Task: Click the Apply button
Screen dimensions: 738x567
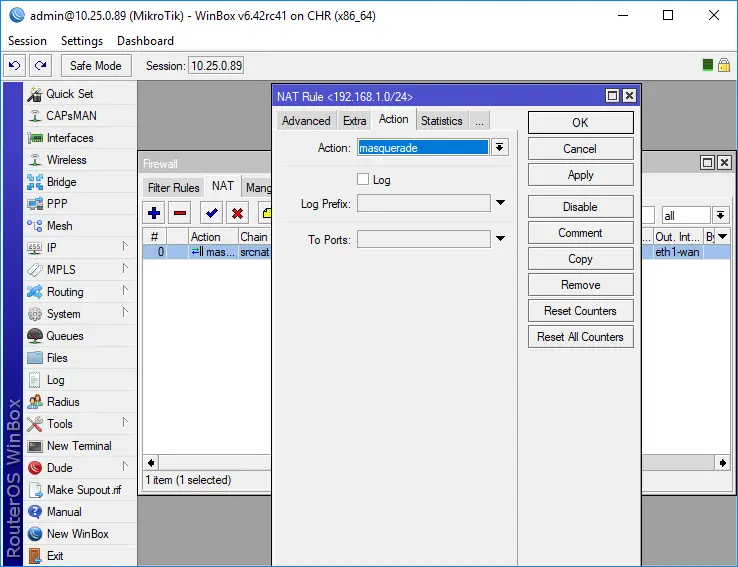Action: click(580, 175)
